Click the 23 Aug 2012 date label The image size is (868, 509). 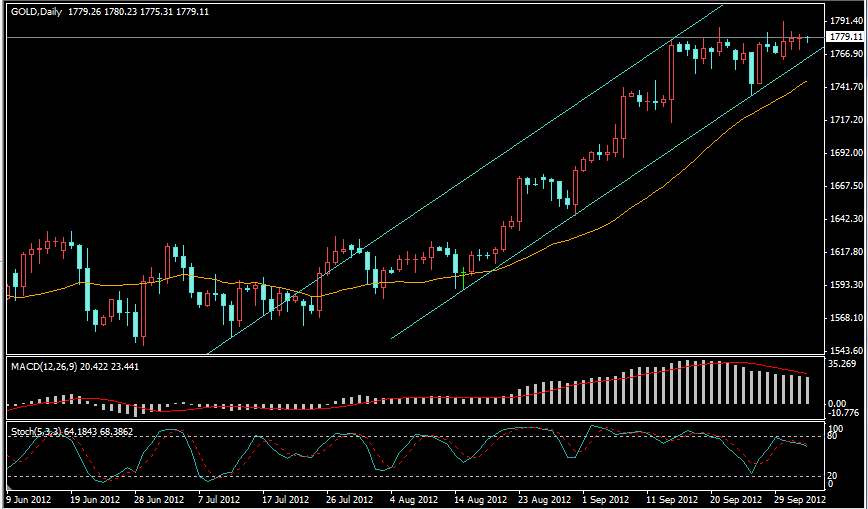(x=544, y=499)
